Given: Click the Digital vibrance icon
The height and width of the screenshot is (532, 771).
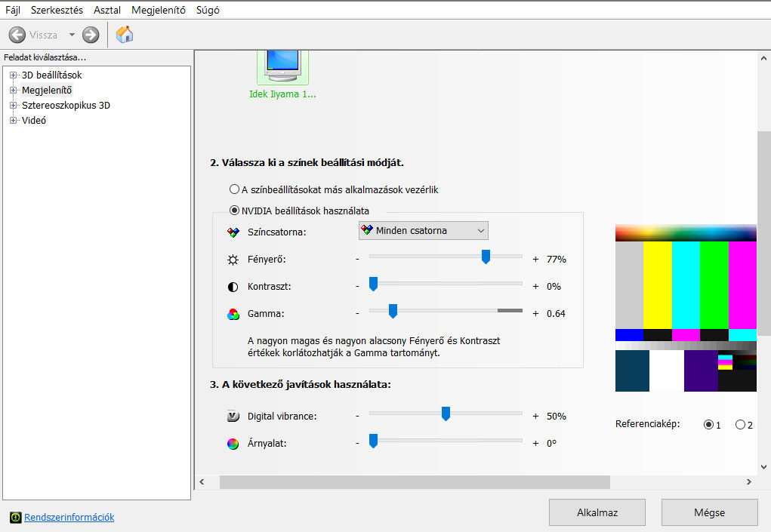Looking at the screenshot, I should [233, 417].
